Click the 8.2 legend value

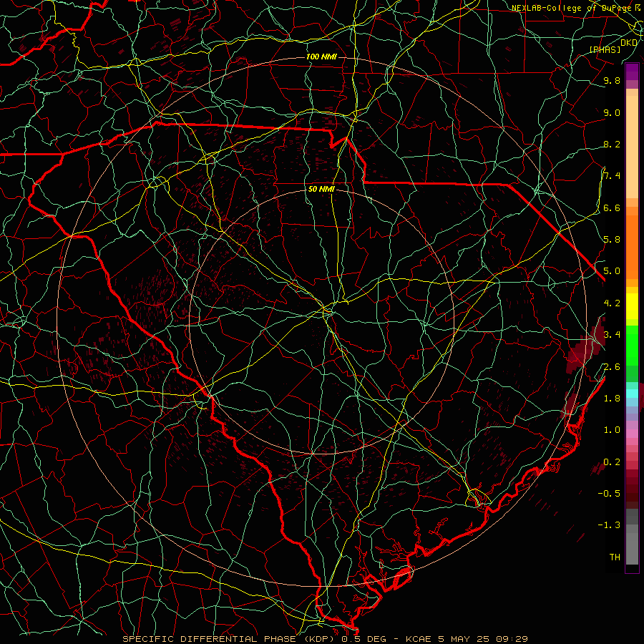[612, 144]
